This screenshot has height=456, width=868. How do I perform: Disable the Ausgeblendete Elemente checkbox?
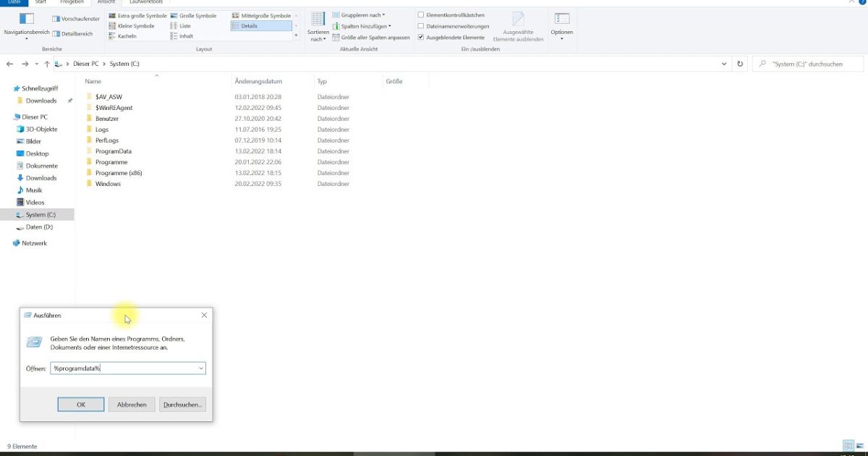click(x=420, y=37)
